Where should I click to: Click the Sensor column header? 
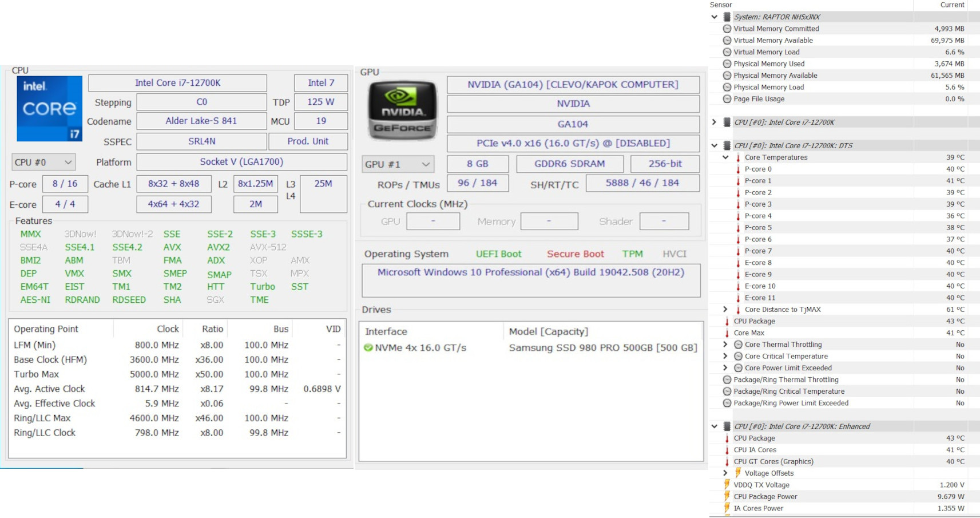pyautogui.click(x=721, y=5)
